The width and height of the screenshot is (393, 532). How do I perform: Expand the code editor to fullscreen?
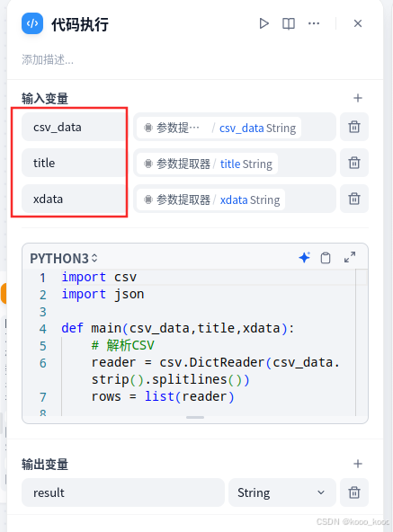(350, 257)
